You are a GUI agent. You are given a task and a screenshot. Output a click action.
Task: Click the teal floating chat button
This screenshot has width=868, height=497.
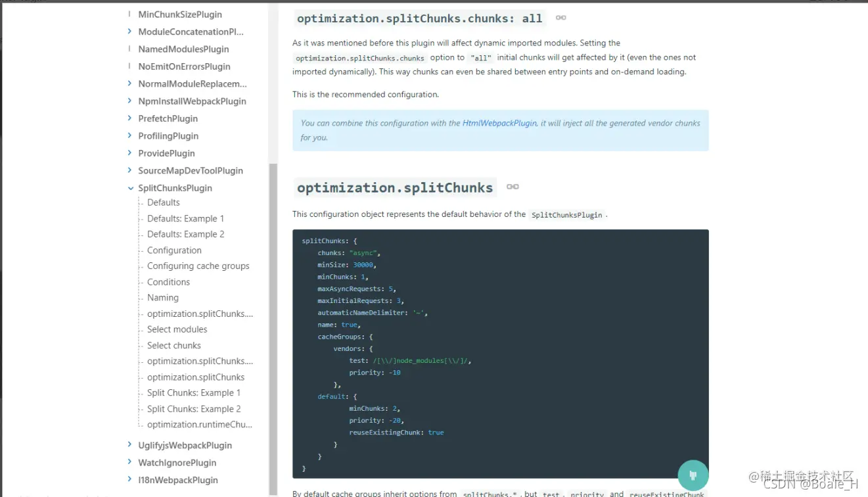[693, 475]
